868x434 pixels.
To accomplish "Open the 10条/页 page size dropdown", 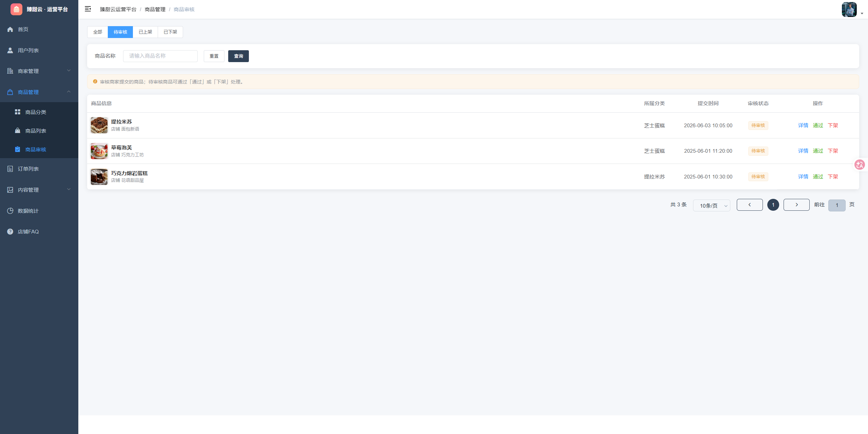I will 712,205.
